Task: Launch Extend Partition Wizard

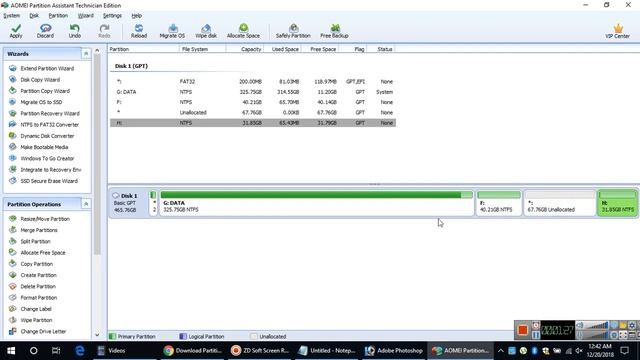Action: [47, 68]
